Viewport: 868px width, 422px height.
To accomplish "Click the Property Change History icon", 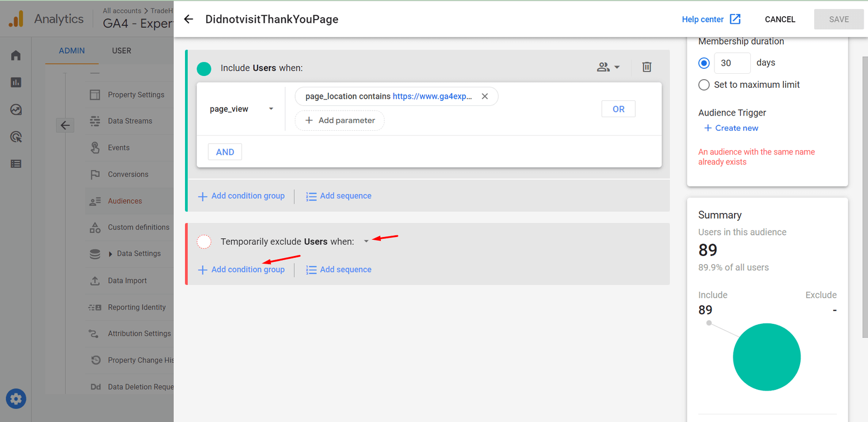I will point(95,360).
